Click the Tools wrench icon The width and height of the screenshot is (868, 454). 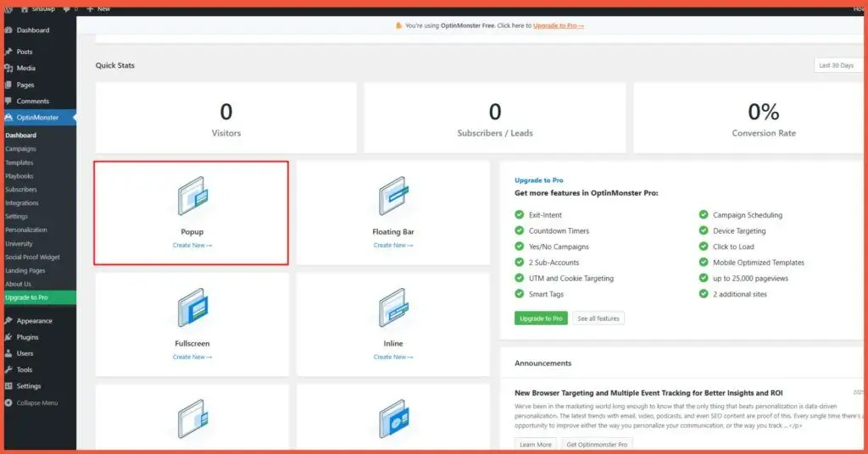(x=8, y=370)
